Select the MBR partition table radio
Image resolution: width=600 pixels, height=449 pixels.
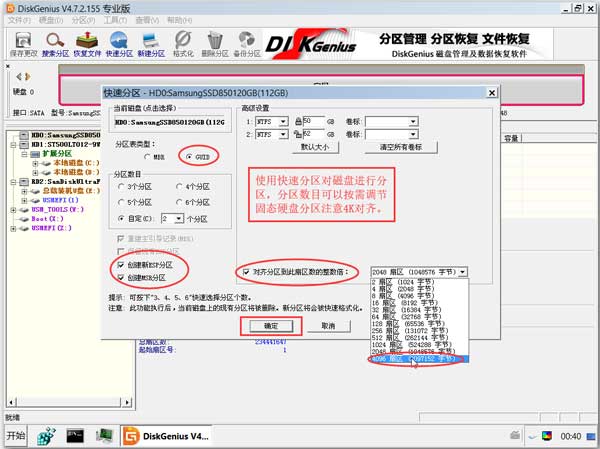coord(147,157)
